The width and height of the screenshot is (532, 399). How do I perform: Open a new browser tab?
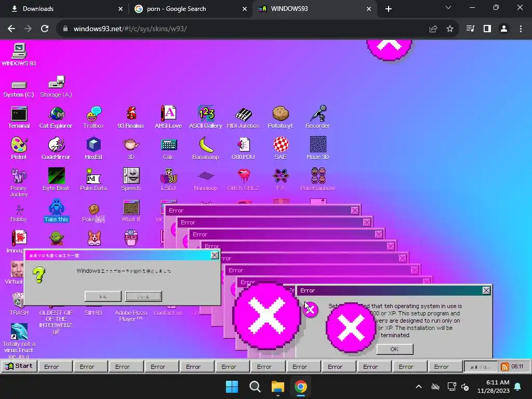389,9
